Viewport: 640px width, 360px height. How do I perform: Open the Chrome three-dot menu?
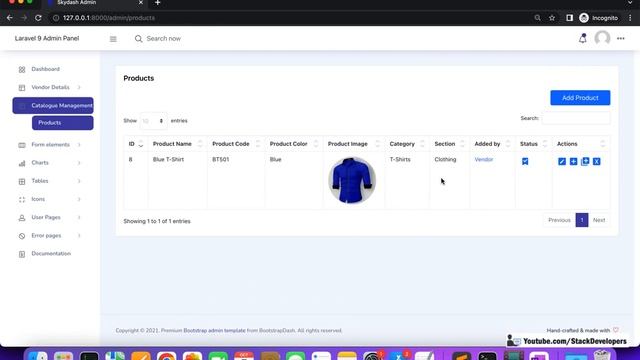[x=630, y=18]
